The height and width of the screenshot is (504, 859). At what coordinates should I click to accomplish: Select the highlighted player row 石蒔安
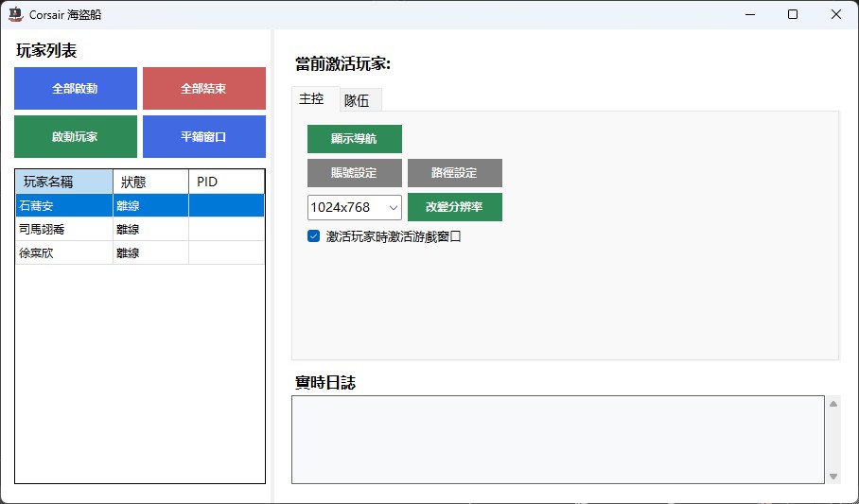tap(63, 205)
